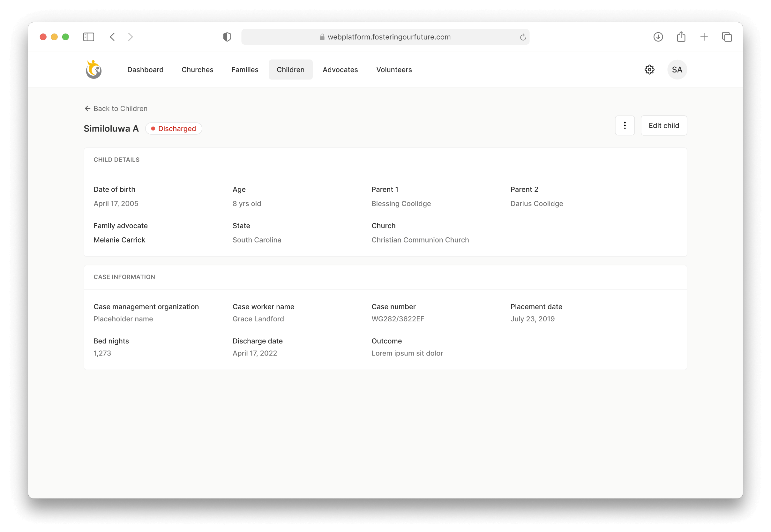Reload the page with refresh icon
The image size is (771, 532).
point(522,37)
